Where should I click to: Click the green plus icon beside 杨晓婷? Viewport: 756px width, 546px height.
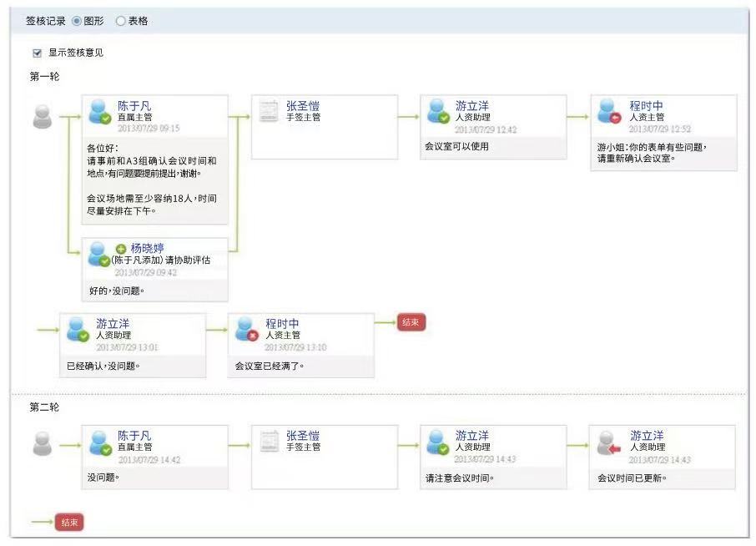tap(121, 249)
